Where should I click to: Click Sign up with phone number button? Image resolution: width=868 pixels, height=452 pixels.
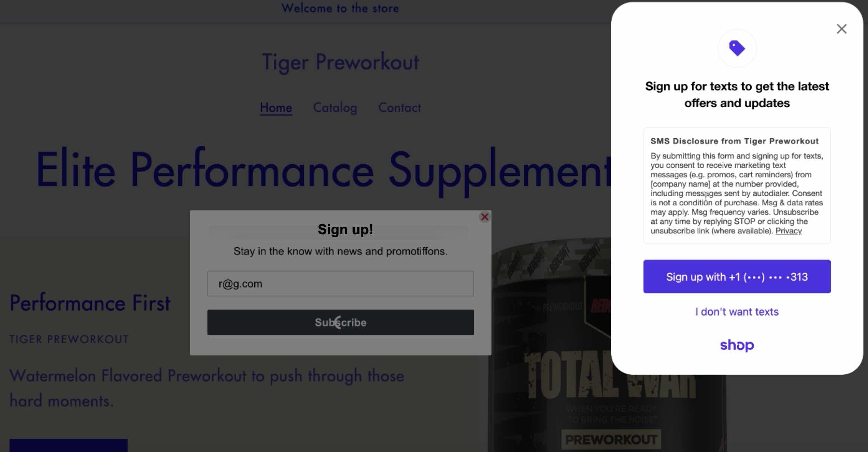(736, 276)
